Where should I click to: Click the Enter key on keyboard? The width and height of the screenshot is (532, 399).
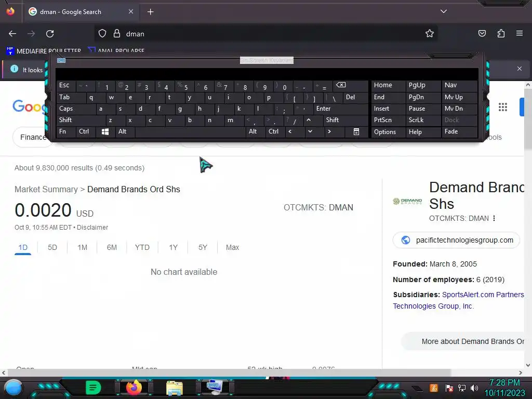point(341,109)
